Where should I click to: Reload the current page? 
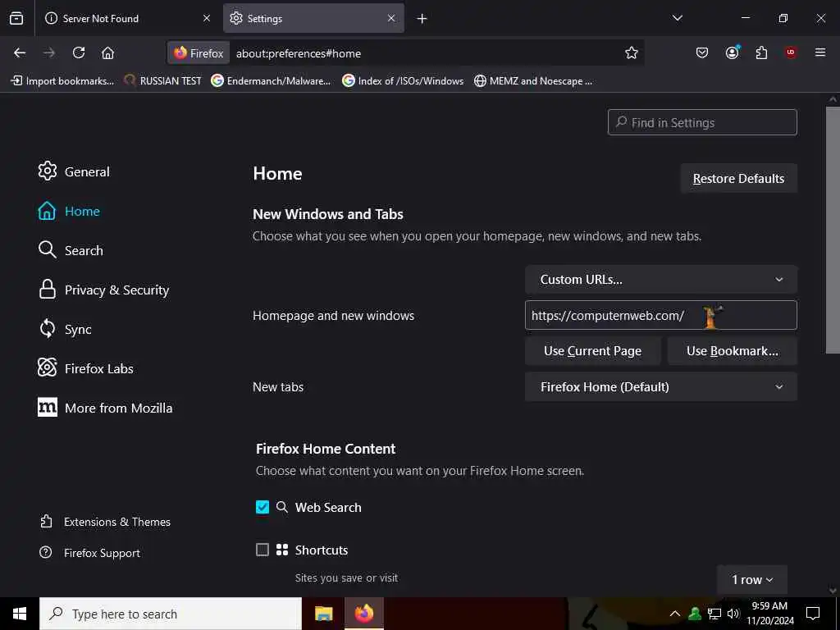click(x=79, y=52)
